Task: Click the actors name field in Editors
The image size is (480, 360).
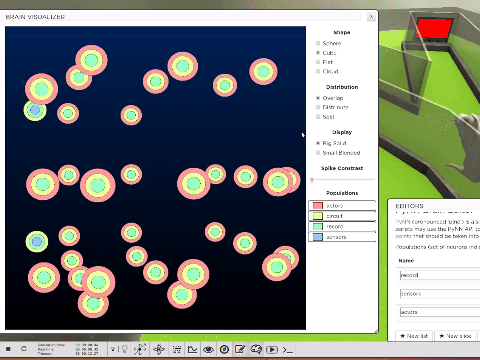Action: pyautogui.click(x=439, y=312)
